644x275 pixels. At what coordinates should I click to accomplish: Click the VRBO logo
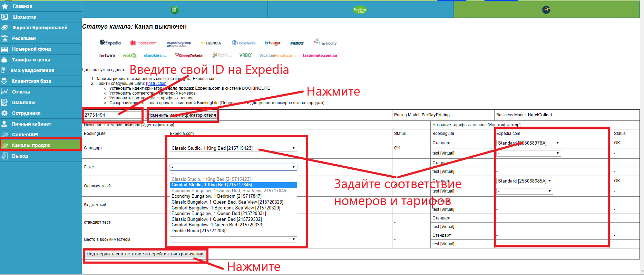(x=246, y=55)
